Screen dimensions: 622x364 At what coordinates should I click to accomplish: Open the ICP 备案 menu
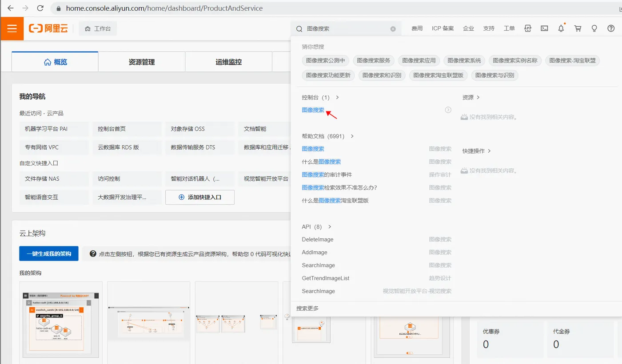443,28
